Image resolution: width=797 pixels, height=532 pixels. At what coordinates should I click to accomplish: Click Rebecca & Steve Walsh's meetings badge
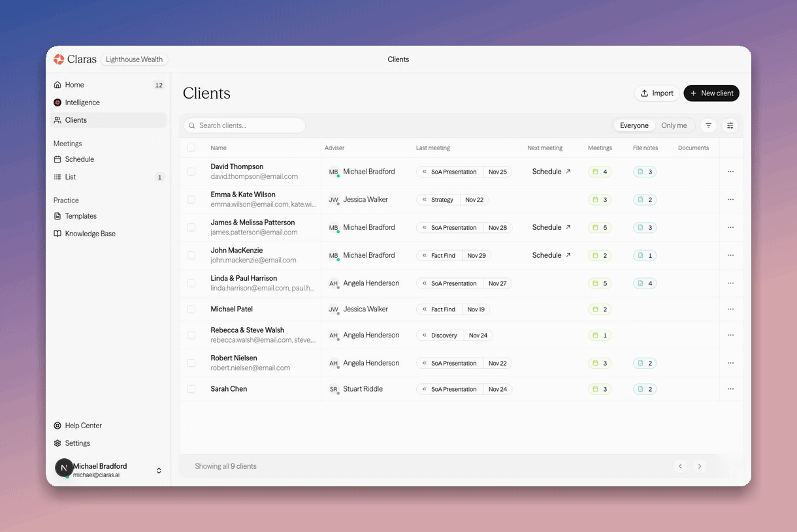600,336
